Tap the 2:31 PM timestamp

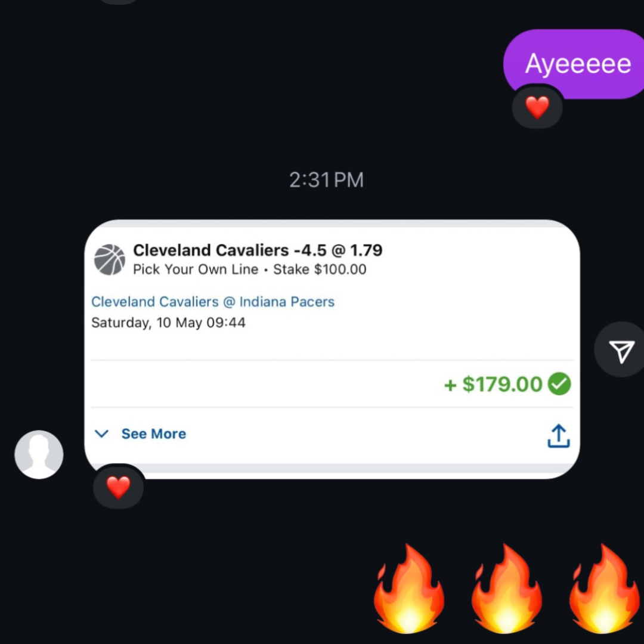327,180
